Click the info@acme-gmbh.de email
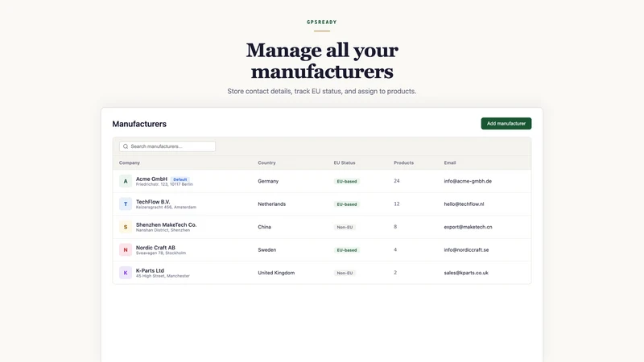644x362 pixels. click(468, 181)
